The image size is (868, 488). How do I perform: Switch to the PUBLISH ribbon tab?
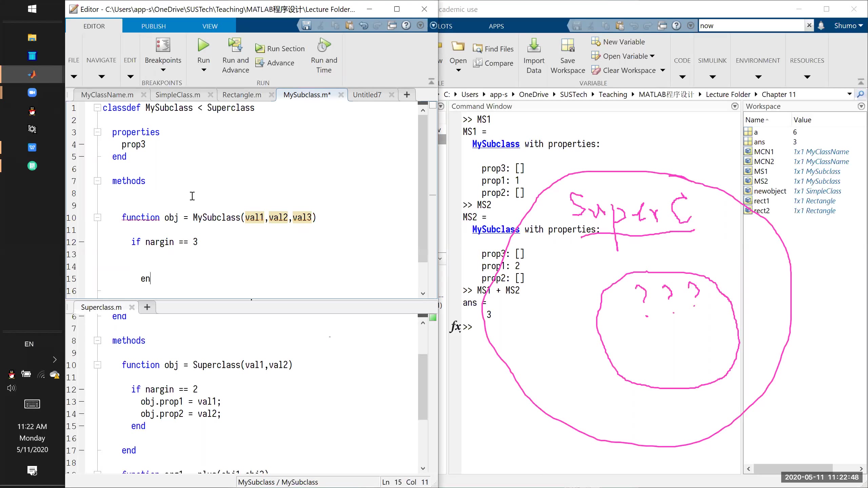point(153,26)
